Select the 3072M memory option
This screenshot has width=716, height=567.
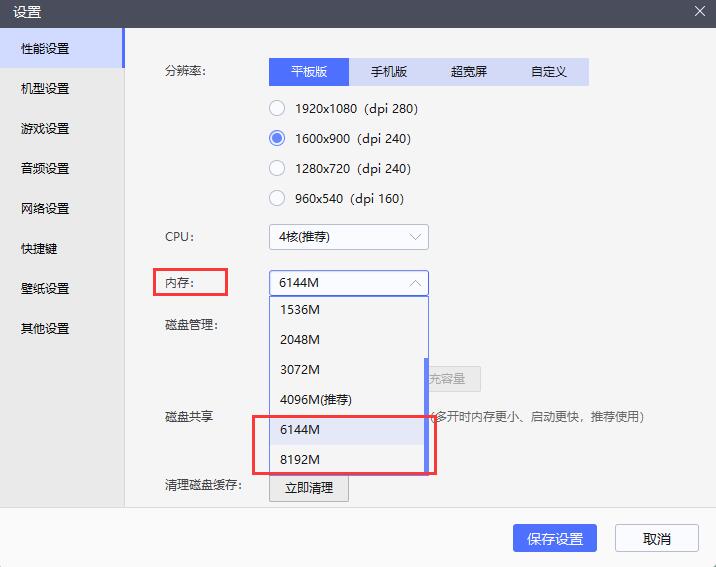300,369
